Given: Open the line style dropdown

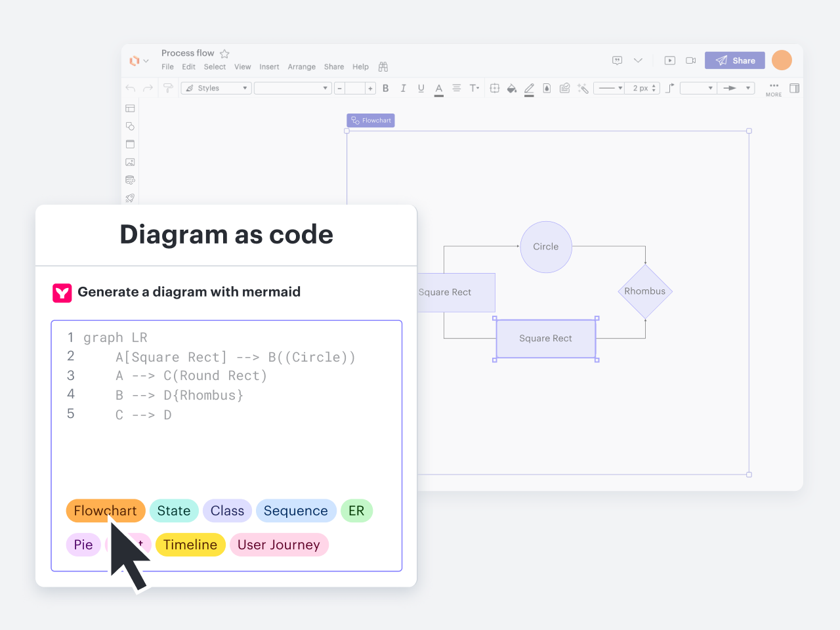Looking at the screenshot, I should coord(609,88).
